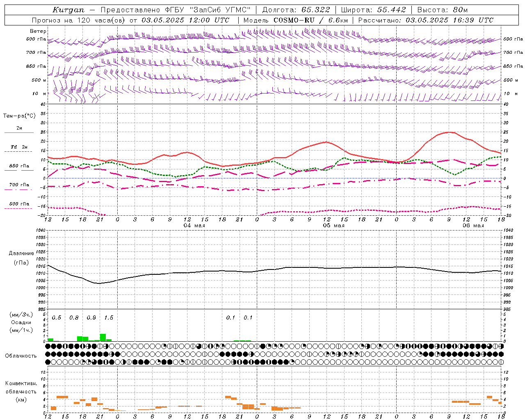Click the "Высота: 80м" header field
Viewport: 525px width, 420px height.
click(443, 10)
